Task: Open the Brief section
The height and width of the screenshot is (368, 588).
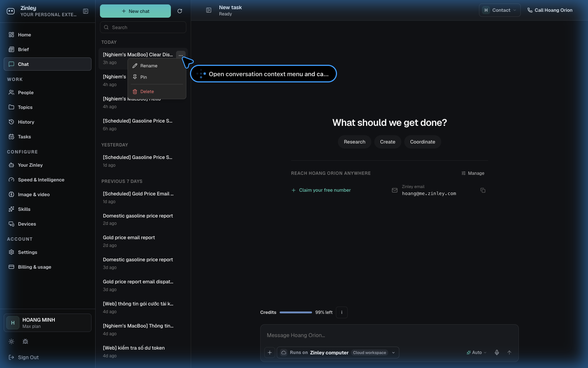Action: (x=47, y=49)
